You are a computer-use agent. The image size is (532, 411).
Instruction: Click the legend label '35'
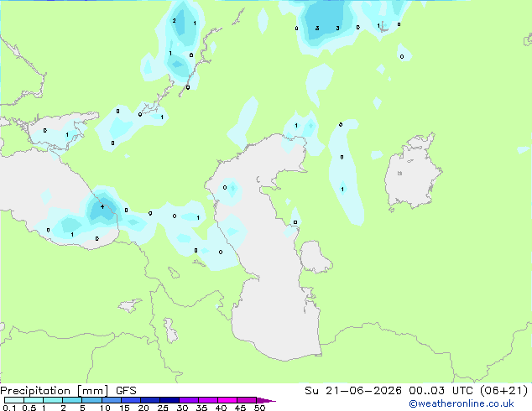coord(201,408)
